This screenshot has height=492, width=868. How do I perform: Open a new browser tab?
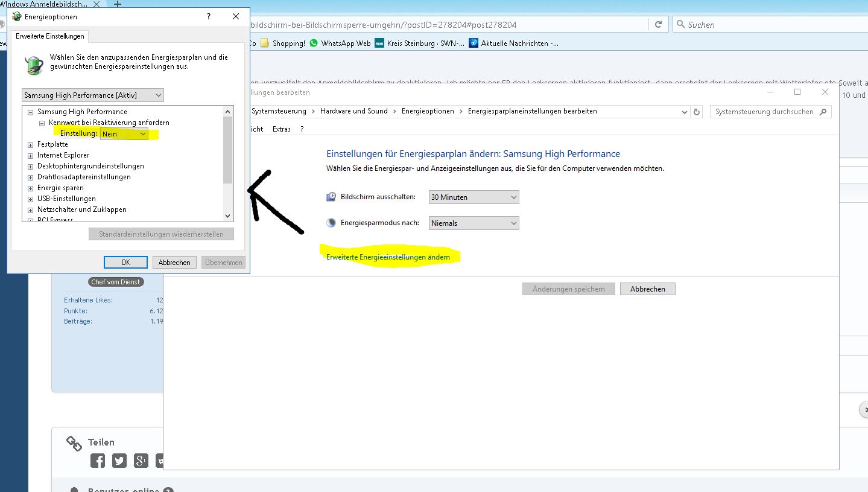[x=118, y=4]
